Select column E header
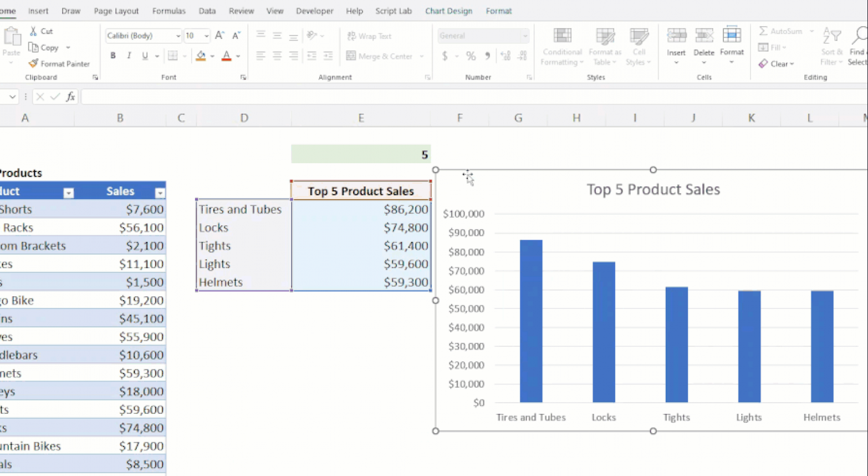This screenshot has width=868, height=476. click(361, 118)
